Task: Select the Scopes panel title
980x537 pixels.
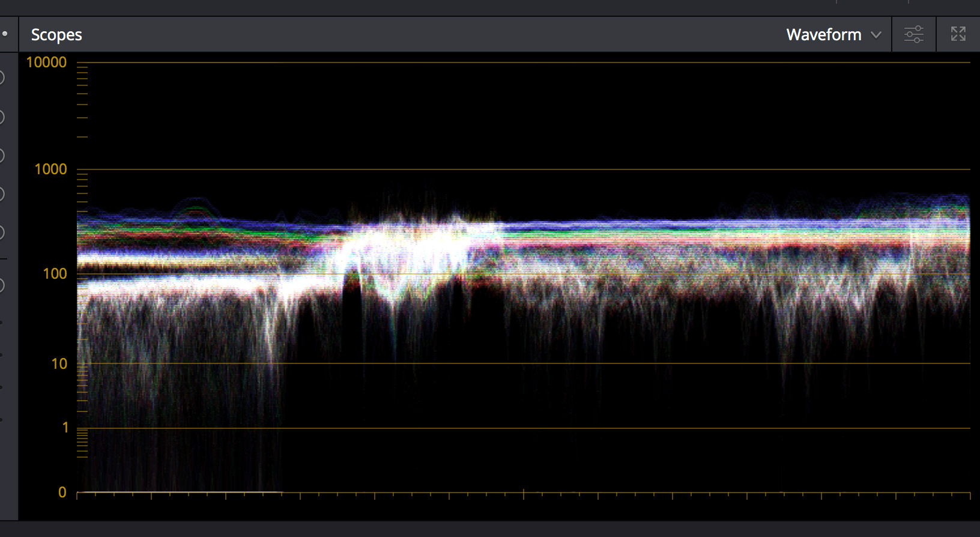Action: pos(56,35)
